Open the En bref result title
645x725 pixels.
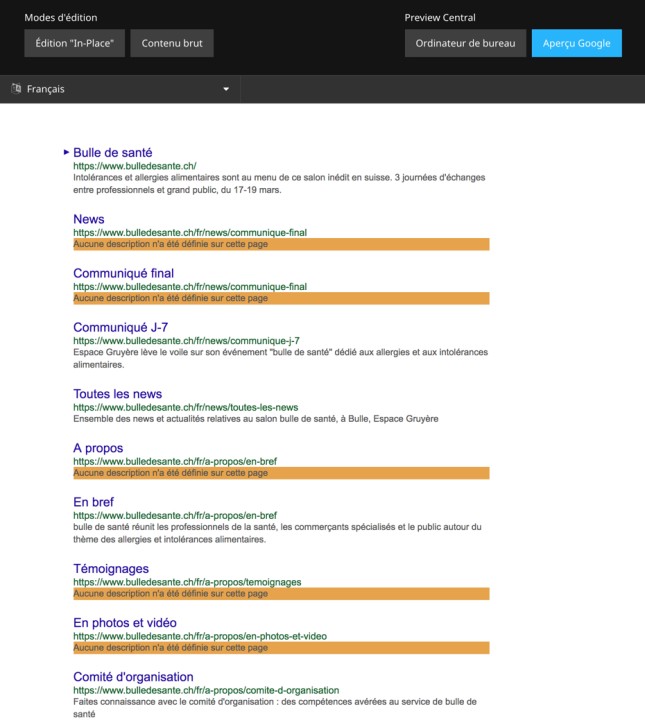[93, 502]
